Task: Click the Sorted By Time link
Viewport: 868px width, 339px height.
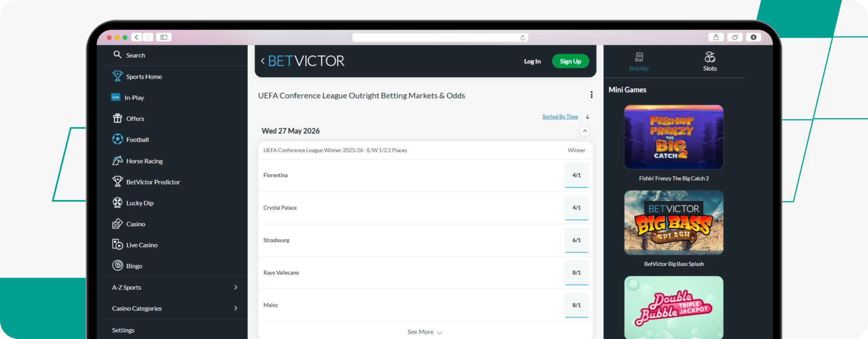Action: coord(560,117)
